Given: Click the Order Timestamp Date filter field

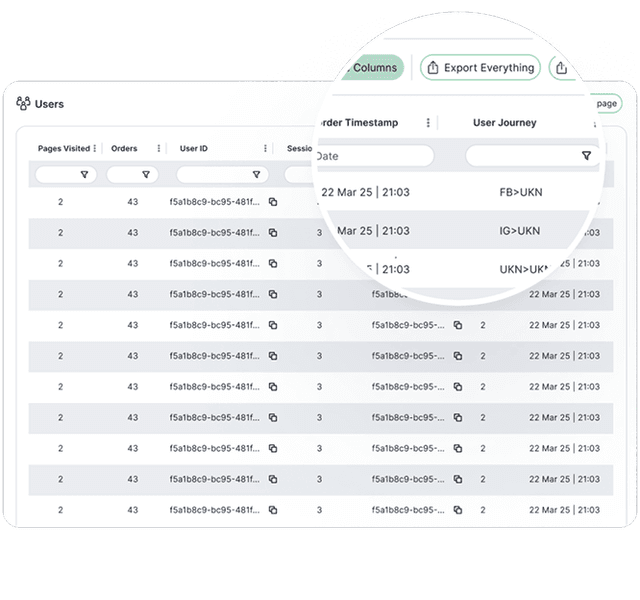Looking at the screenshot, I should point(372,156).
